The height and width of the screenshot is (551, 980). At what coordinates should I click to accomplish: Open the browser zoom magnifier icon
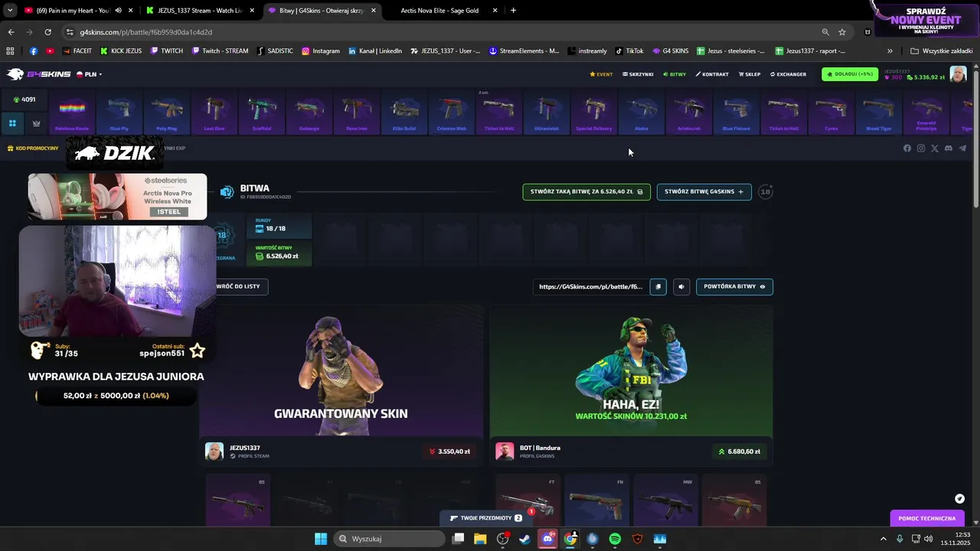tap(825, 32)
